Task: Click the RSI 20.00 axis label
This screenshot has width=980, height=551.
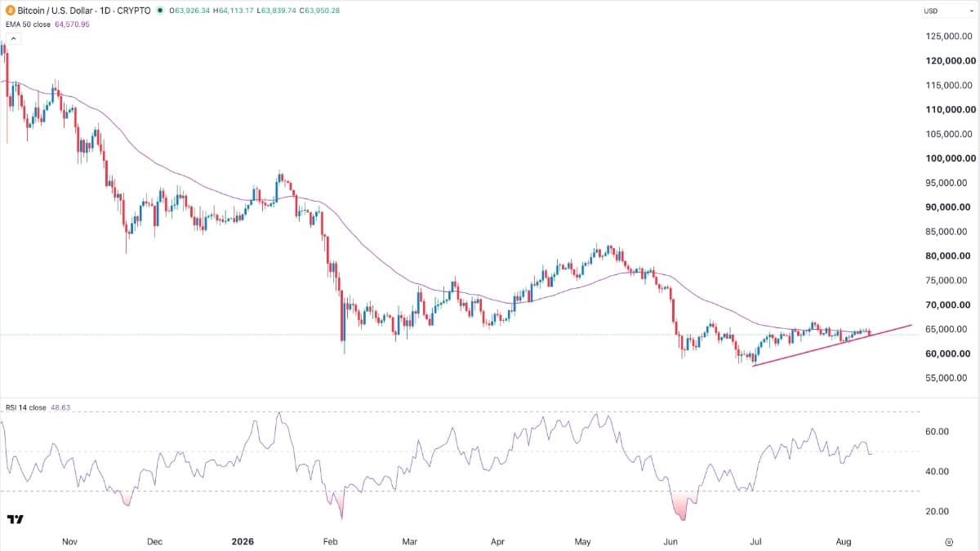Action: [936, 512]
